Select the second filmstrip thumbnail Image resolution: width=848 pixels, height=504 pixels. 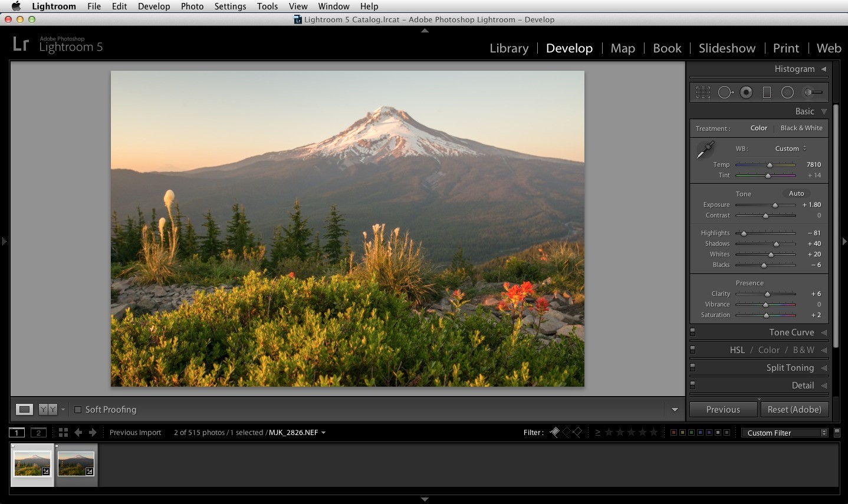coord(76,464)
